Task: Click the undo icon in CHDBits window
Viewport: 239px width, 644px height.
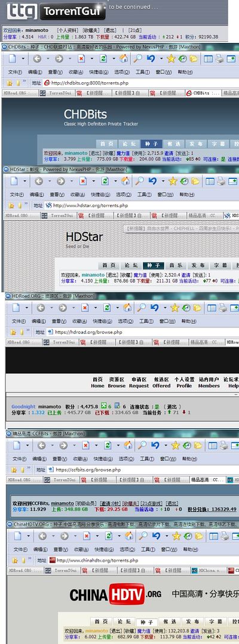Action: tap(151, 58)
